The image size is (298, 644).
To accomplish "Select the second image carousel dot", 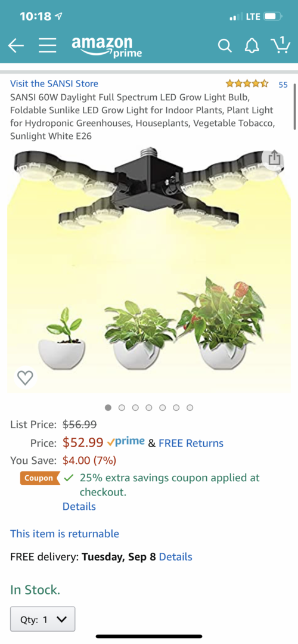I will [122, 407].
